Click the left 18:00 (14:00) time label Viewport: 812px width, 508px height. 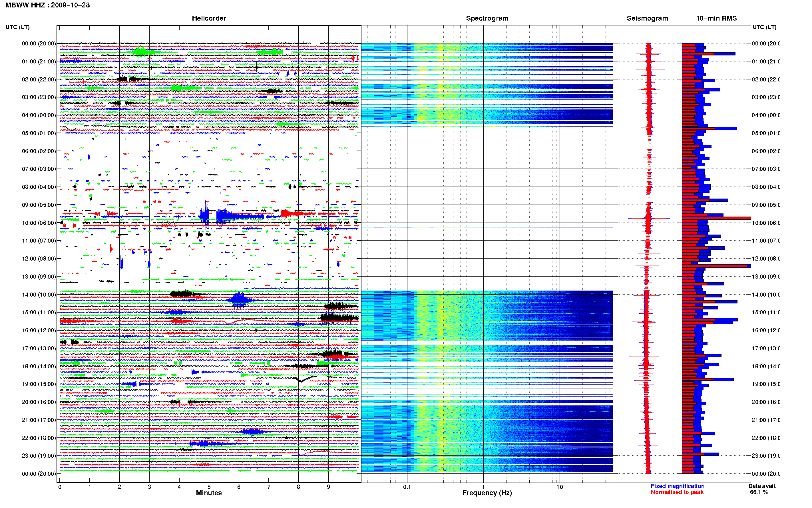[39, 366]
